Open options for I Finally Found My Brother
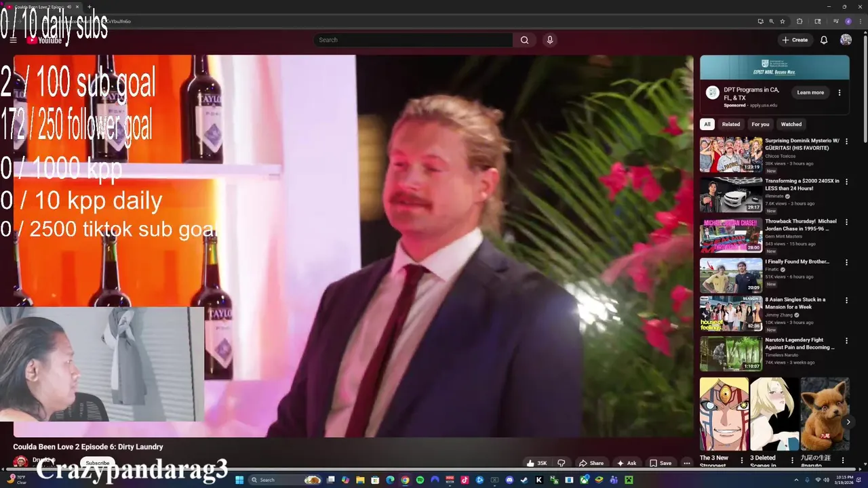This screenshot has width=868, height=488. click(x=846, y=262)
